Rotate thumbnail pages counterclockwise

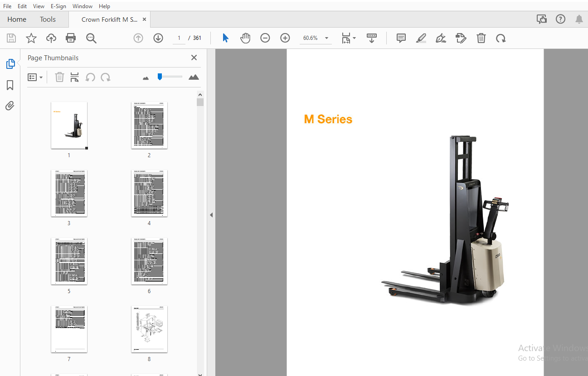click(x=90, y=77)
